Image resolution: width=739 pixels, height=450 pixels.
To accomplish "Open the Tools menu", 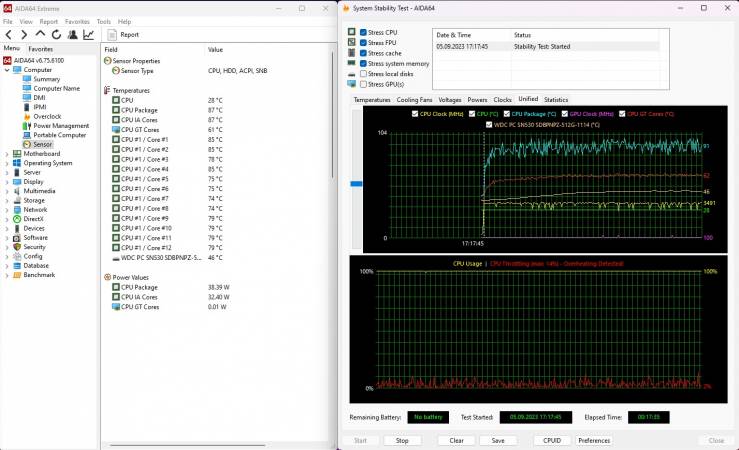I will (x=104, y=22).
